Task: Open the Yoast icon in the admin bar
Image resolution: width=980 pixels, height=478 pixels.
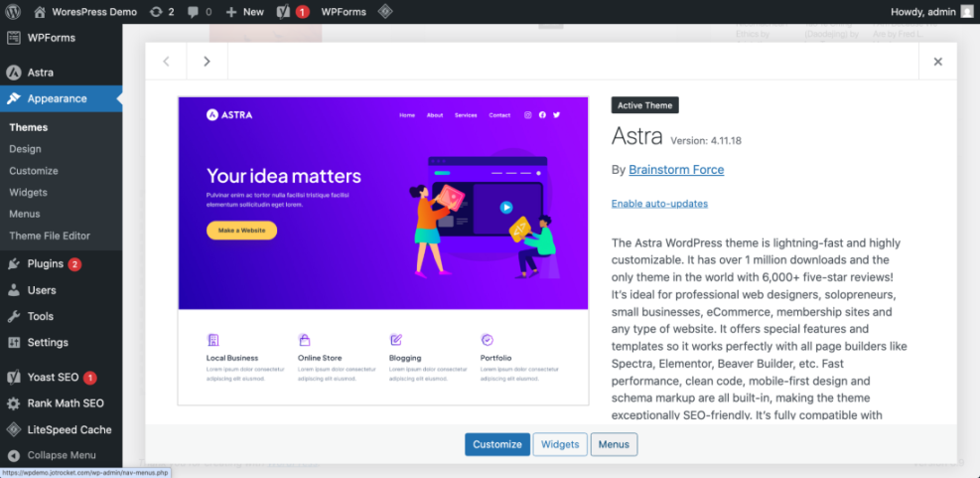Action: pyautogui.click(x=283, y=11)
